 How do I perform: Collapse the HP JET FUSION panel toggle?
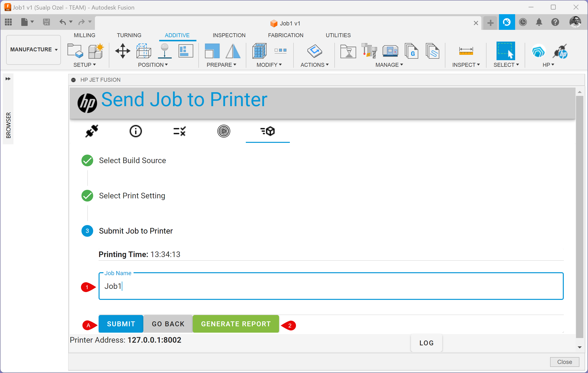[73, 80]
